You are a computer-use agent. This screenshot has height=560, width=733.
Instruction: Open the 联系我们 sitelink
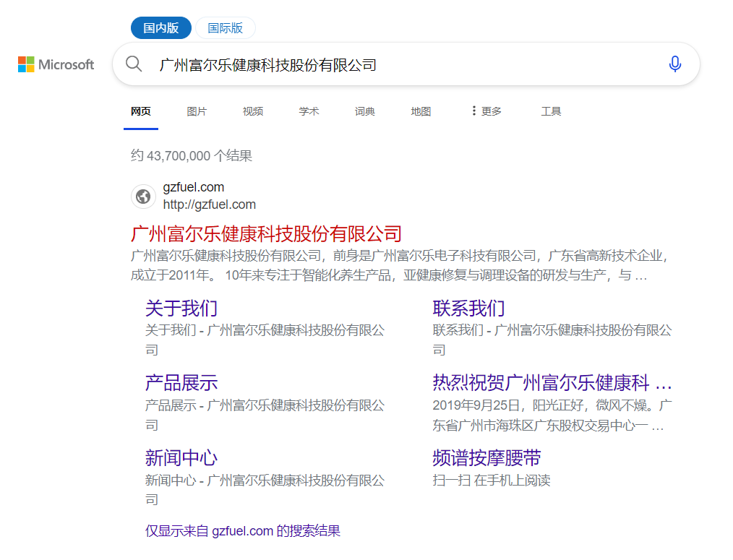pyautogui.click(x=469, y=309)
